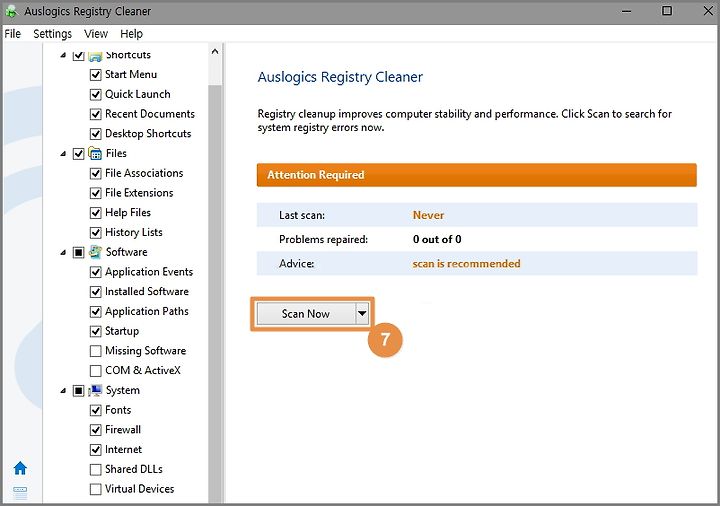This screenshot has height=506, width=720.
Task: Select the Files tree label
Action: 116,153
